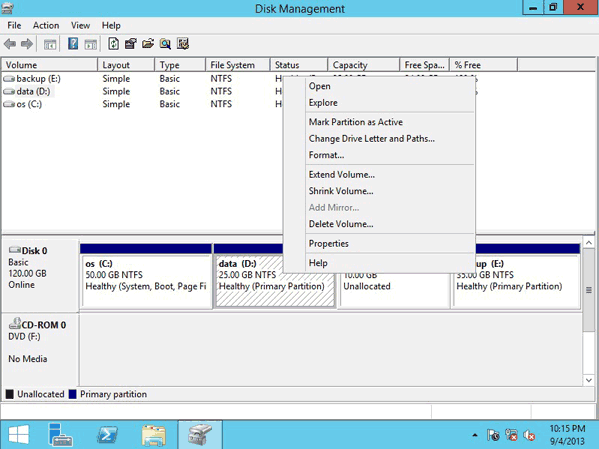
Task: Sort by the Free Space column header
Action: coord(424,65)
